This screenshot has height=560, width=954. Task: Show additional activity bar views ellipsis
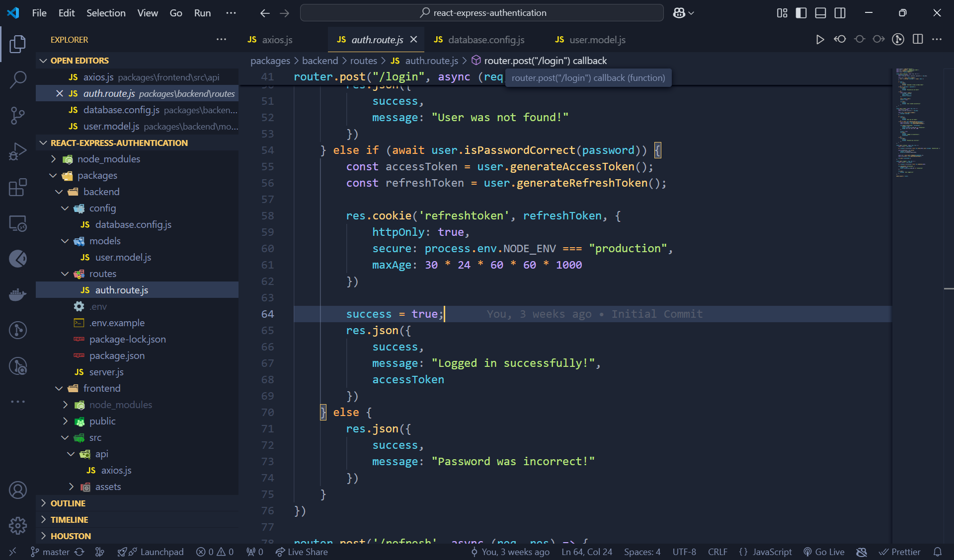click(18, 402)
